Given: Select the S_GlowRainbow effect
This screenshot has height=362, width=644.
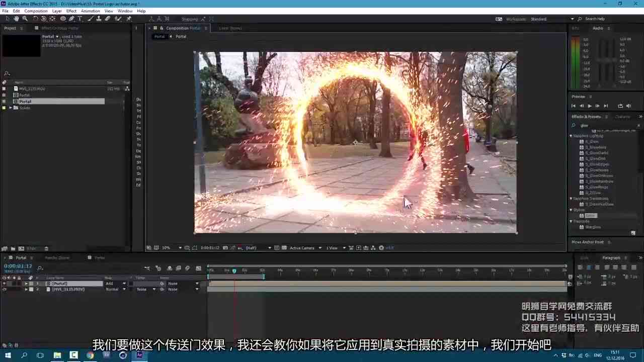Looking at the screenshot, I should click(x=599, y=182).
